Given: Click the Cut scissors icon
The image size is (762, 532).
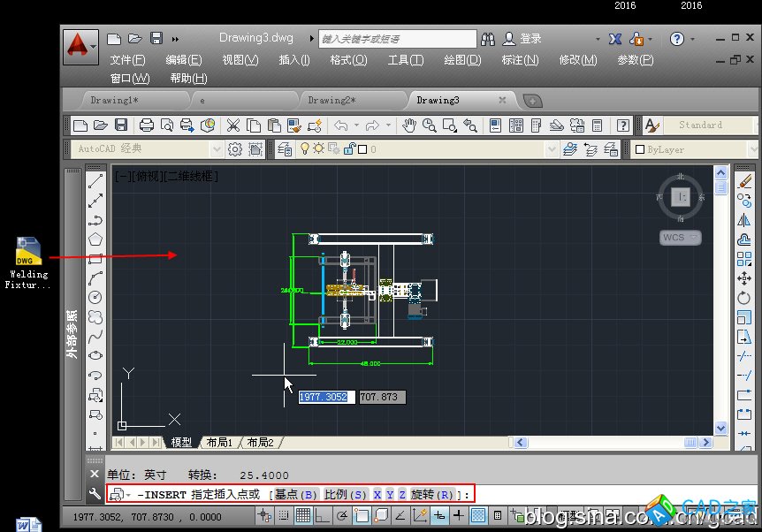Looking at the screenshot, I should coord(233,125).
